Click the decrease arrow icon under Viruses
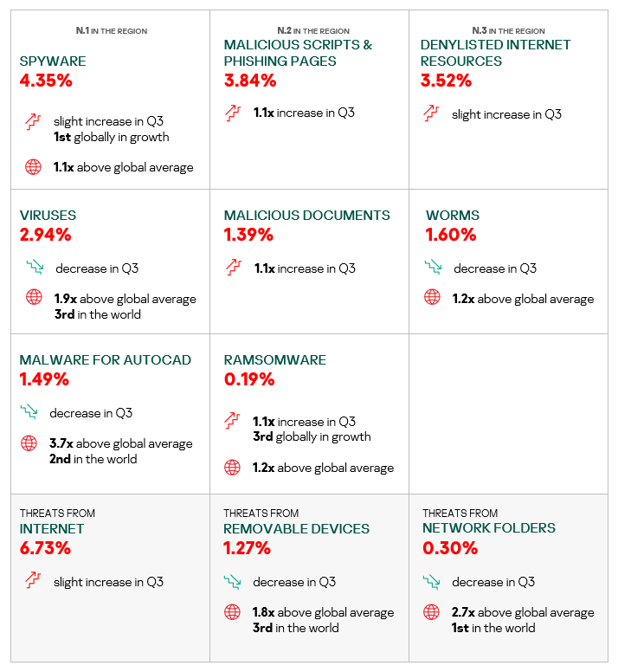This screenshot has height=672, width=618. tap(34, 268)
